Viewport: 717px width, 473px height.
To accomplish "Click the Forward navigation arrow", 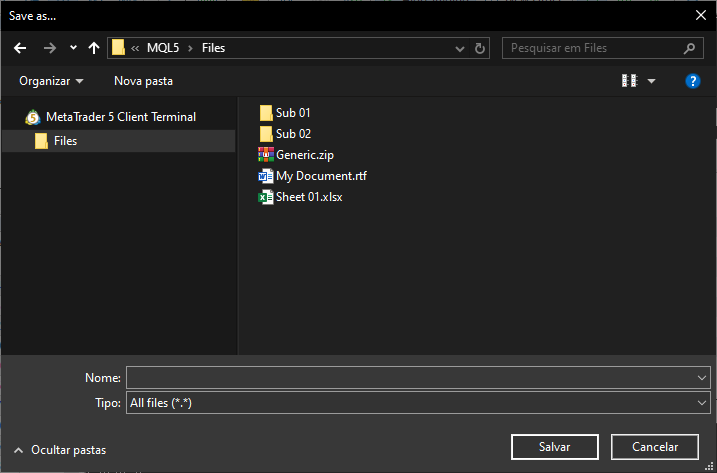I will (x=50, y=48).
